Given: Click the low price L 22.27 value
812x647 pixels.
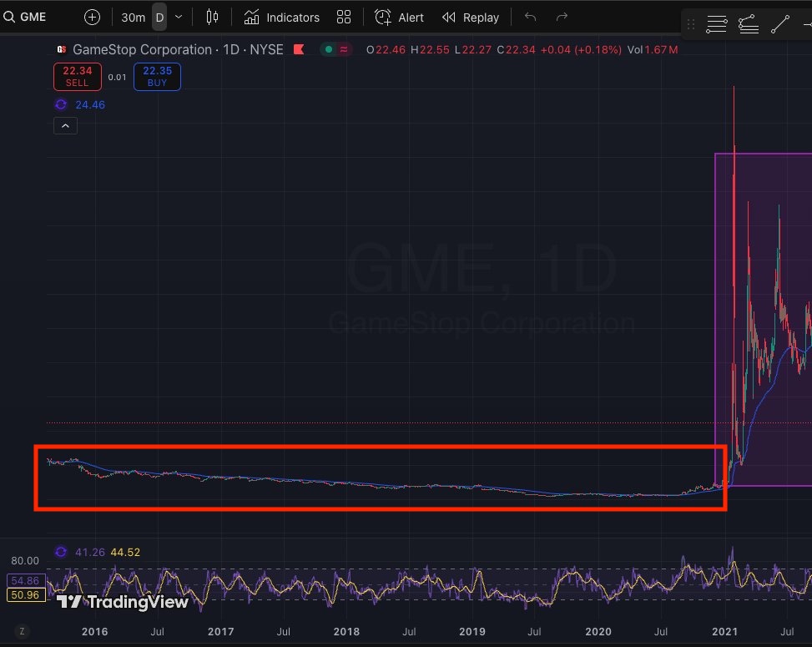Looking at the screenshot, I should 473,50.
